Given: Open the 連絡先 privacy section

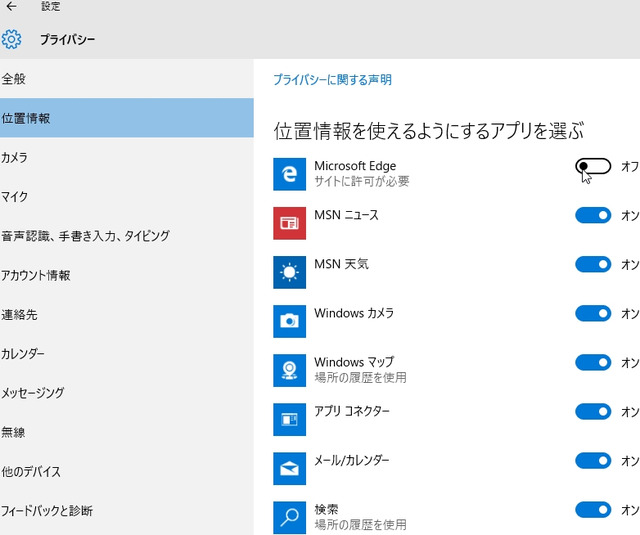Looking at the screenshot, I should point(127,315).
